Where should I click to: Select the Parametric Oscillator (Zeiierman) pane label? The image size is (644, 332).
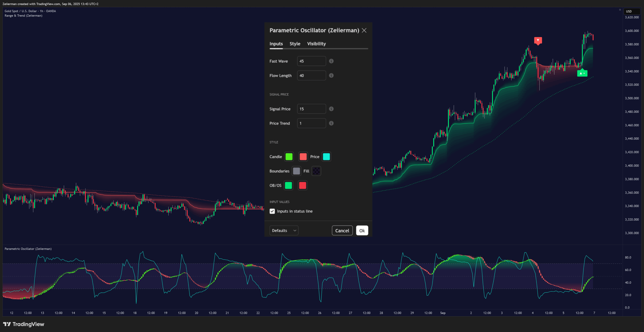[x=28, y=249]
